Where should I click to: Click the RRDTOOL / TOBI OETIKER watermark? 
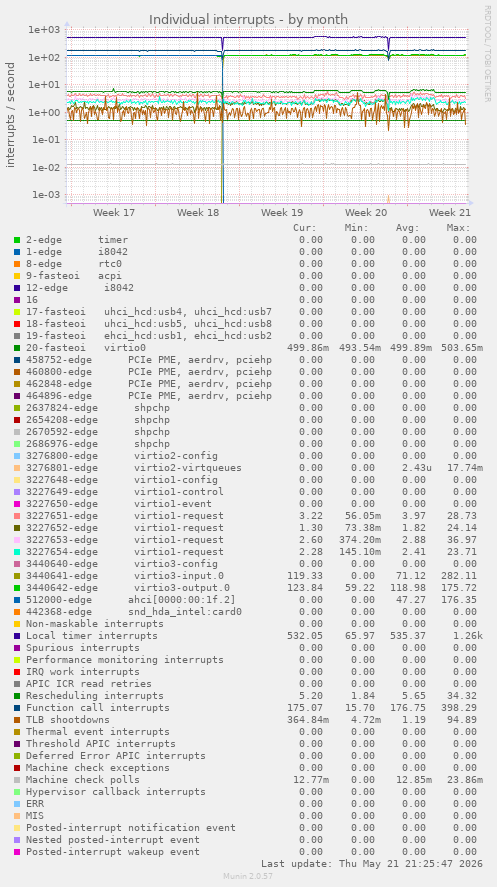tap(487, 54)
